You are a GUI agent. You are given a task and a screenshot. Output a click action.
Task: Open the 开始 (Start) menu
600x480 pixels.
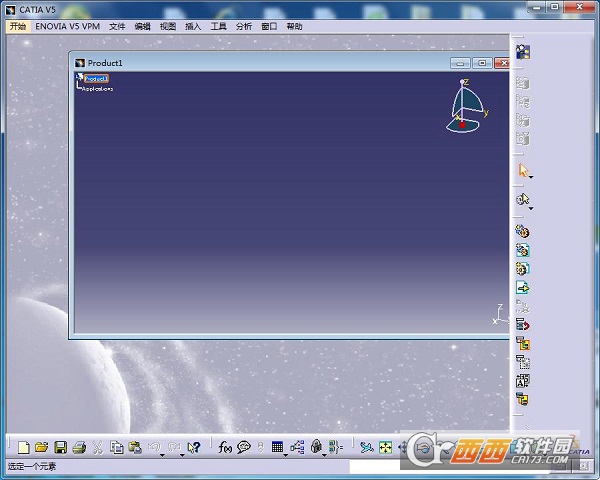18,26
